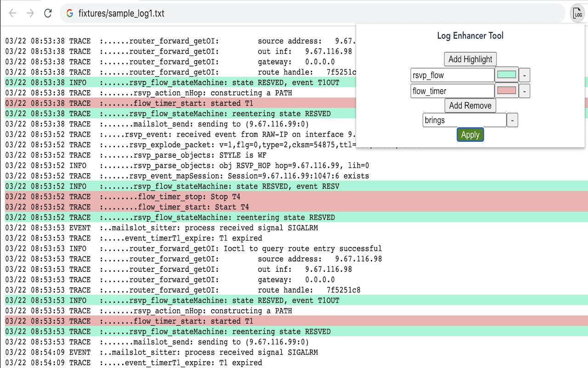Click the 08:53:53 'constructing a PATH' line

pyautogui.click(x=148, y=310)
